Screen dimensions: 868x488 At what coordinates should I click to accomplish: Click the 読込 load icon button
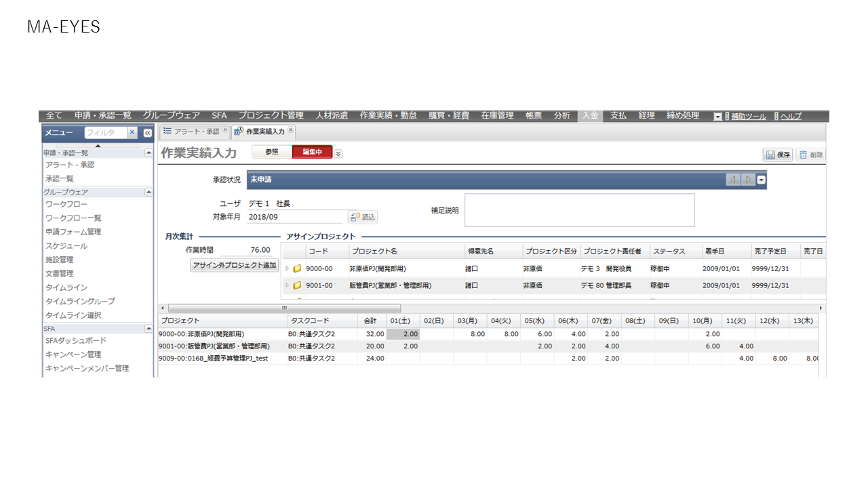pos(363,217)
